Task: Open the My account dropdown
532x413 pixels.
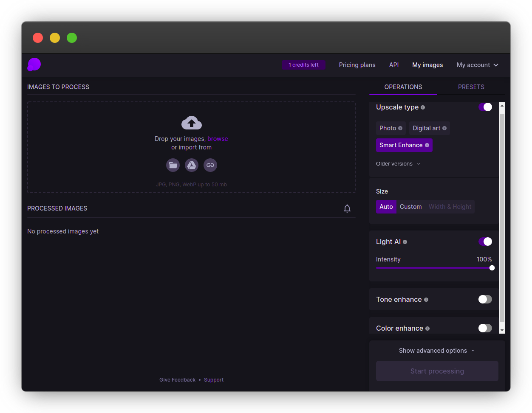Action: pos(478,65)
